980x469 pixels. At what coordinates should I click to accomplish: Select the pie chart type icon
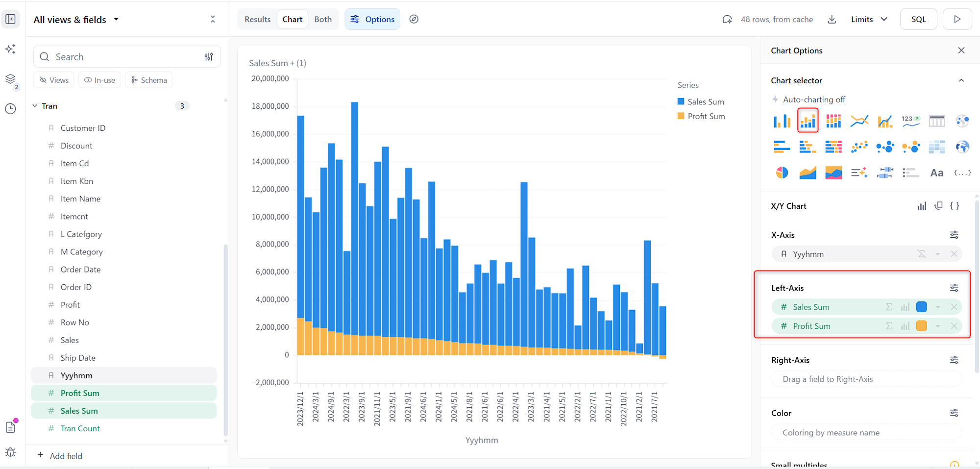click(x=782, y=173)
